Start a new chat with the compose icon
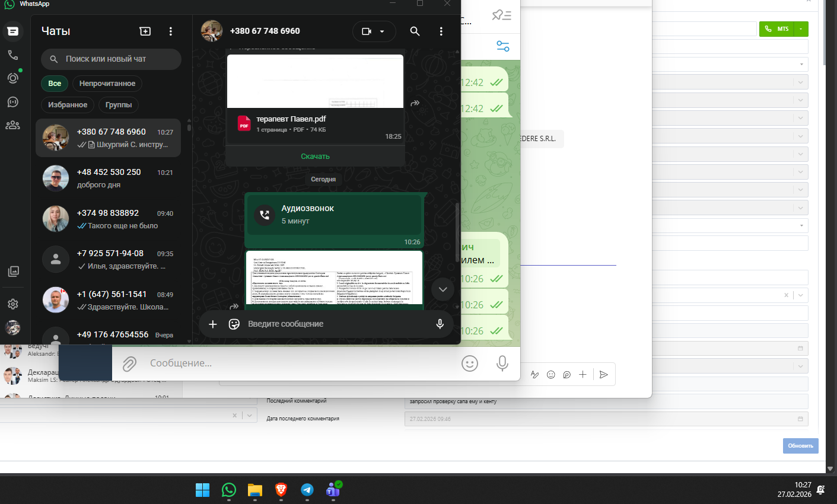The image size is (837, 504). tap(145, 31)
